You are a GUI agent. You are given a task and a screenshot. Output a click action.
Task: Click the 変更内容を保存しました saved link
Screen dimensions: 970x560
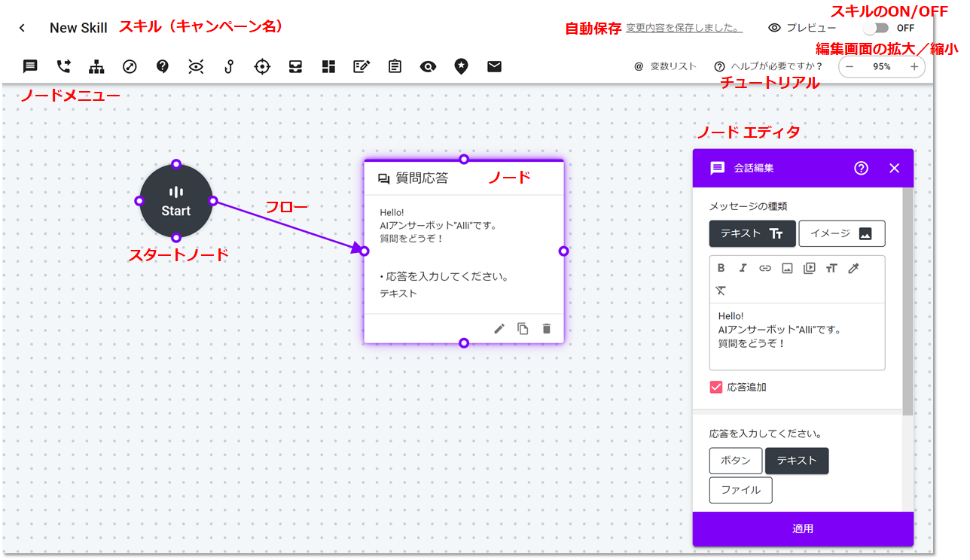(x=684, y=28)
